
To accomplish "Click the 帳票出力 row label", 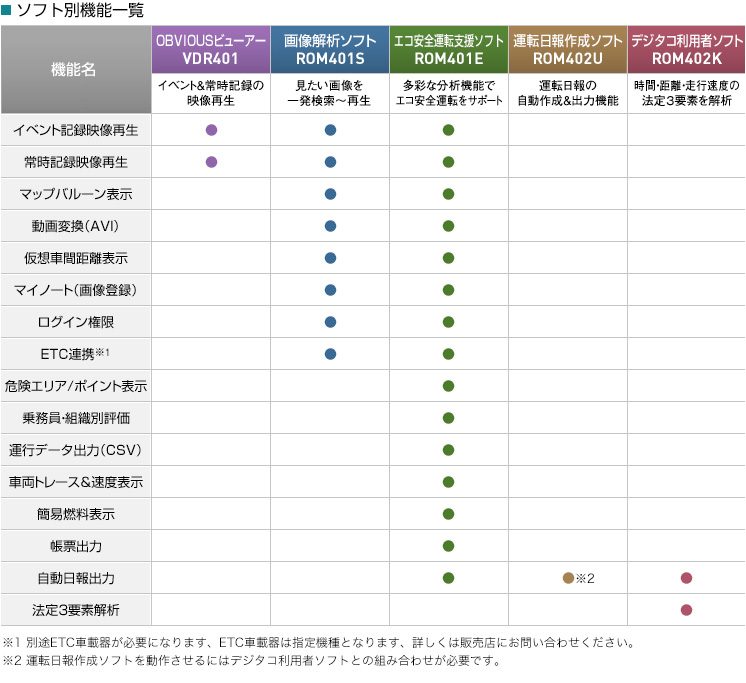I will (x=76, y=546).
